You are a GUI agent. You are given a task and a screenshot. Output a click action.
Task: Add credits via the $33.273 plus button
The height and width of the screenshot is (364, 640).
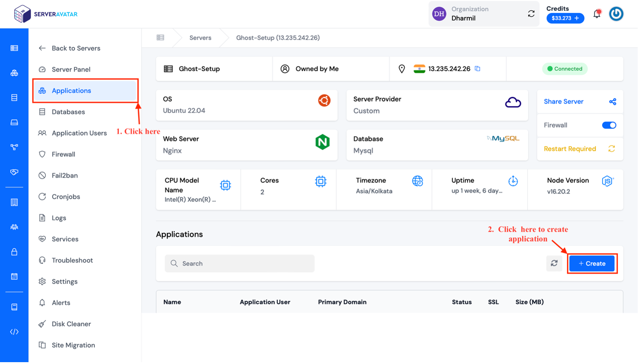click(566, 18)
